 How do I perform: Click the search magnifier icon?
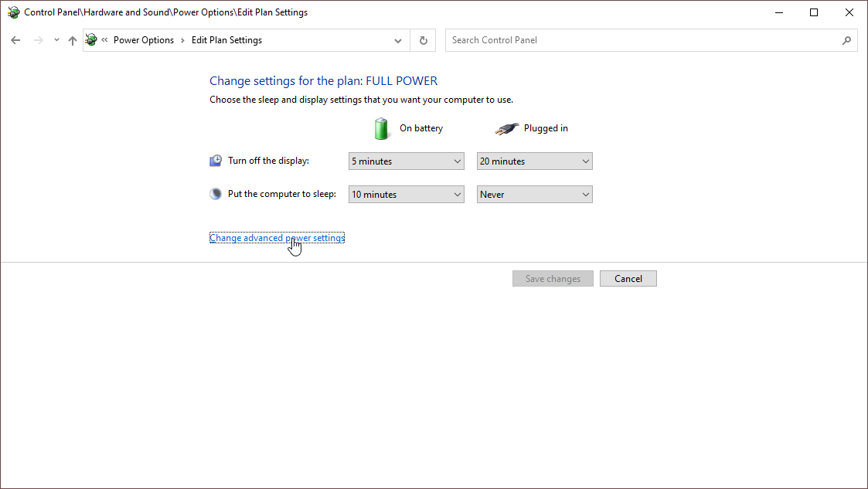point(846,40)
